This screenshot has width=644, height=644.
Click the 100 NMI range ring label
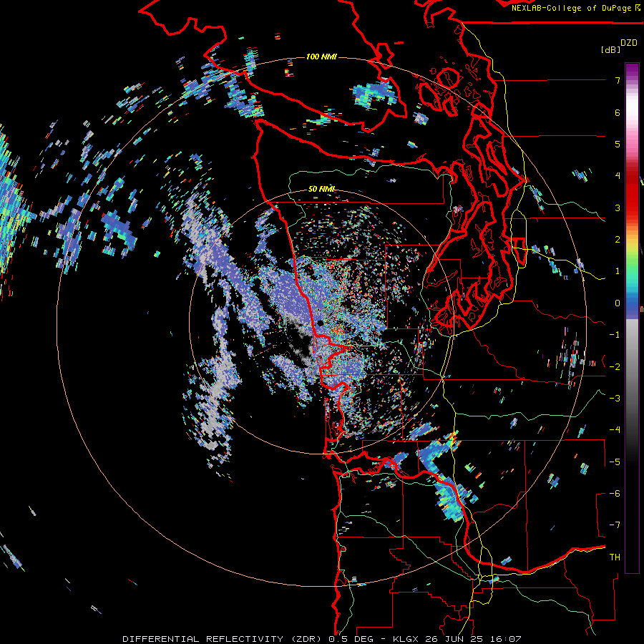click(x=321, y=57)
